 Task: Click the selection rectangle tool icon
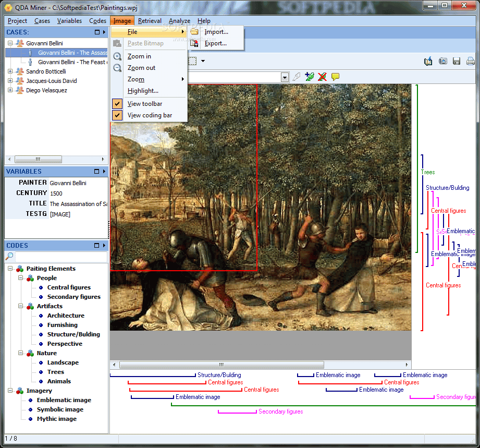click(192, 61)
